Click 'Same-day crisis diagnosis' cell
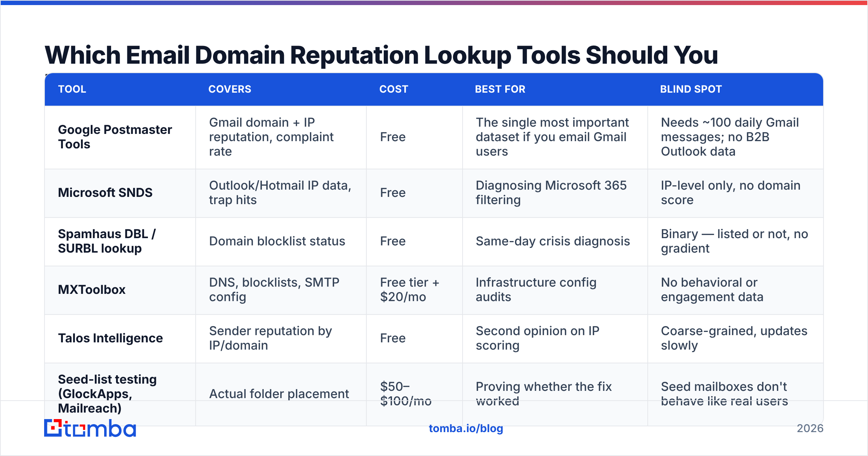The width and height of the screenshot is (868, 456). point(555,242)
